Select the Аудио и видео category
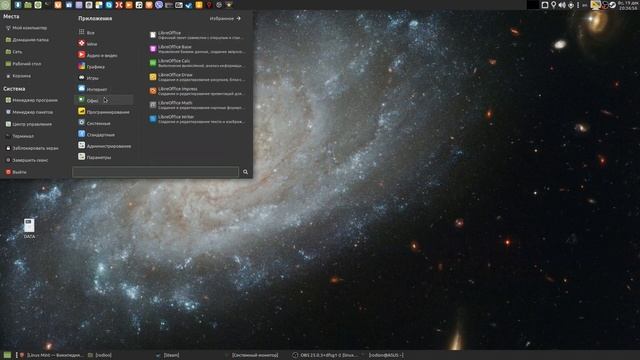Image resolution: width=640 pixels, height=360 pixels. [104, 55]
